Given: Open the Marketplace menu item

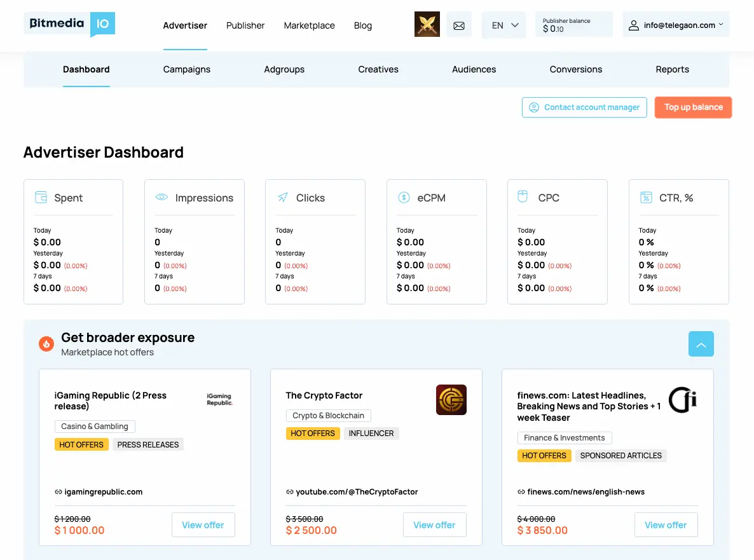Looking at the screenshot, I should tap(309, 25).
